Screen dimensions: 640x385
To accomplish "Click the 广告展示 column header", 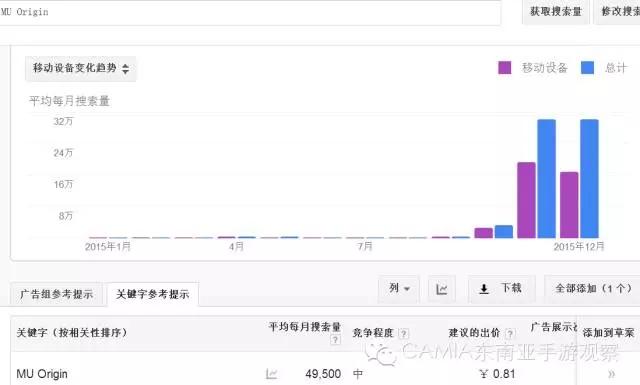I will click(x=553, y=327).
